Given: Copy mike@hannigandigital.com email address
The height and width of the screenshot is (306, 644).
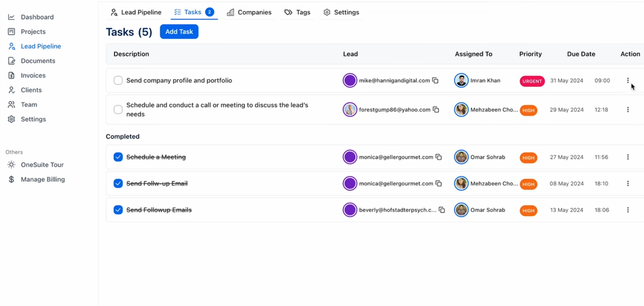Looking at the screenshot, I should (436, 81).
